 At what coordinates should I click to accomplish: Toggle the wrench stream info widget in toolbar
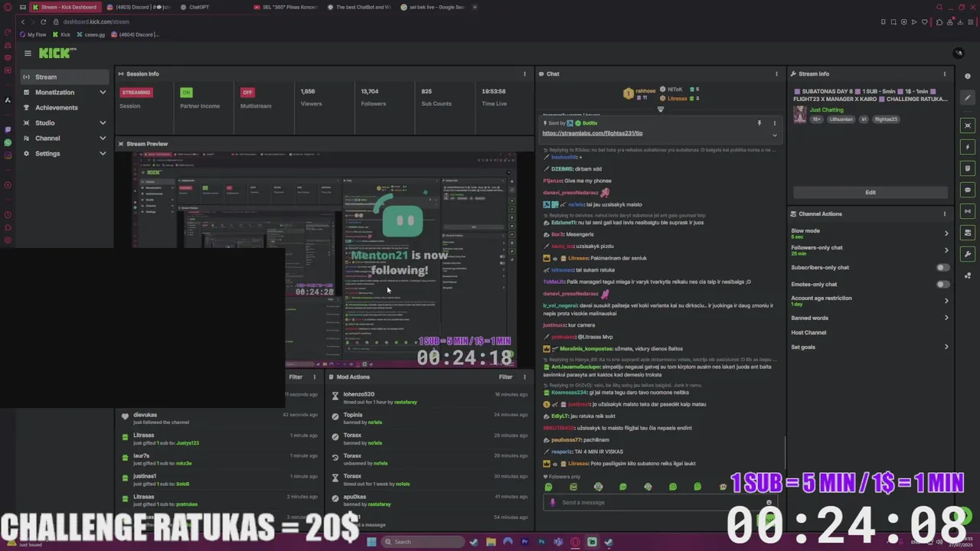tap(968, 254)
